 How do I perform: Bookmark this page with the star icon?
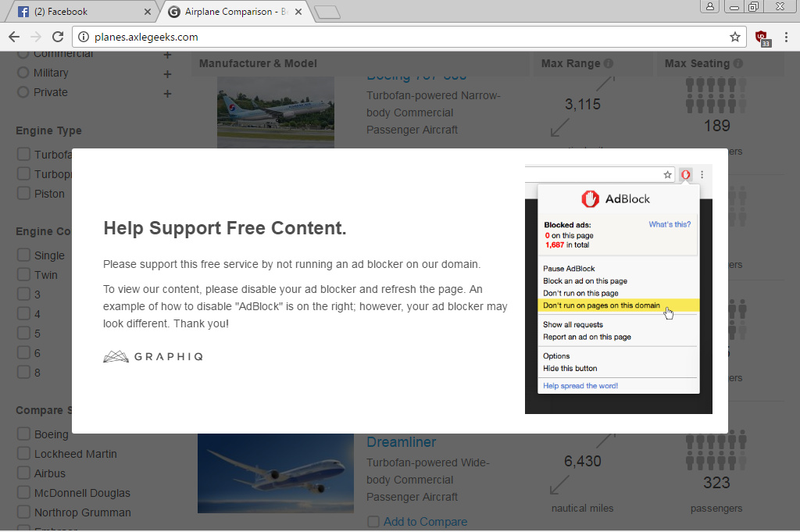coord(734,37)
